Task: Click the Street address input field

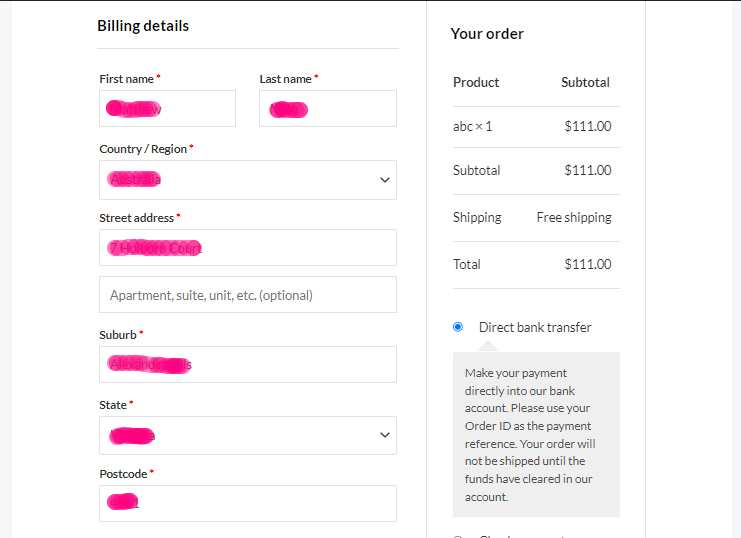Action: pyautogui.click(x=247, y=248)
